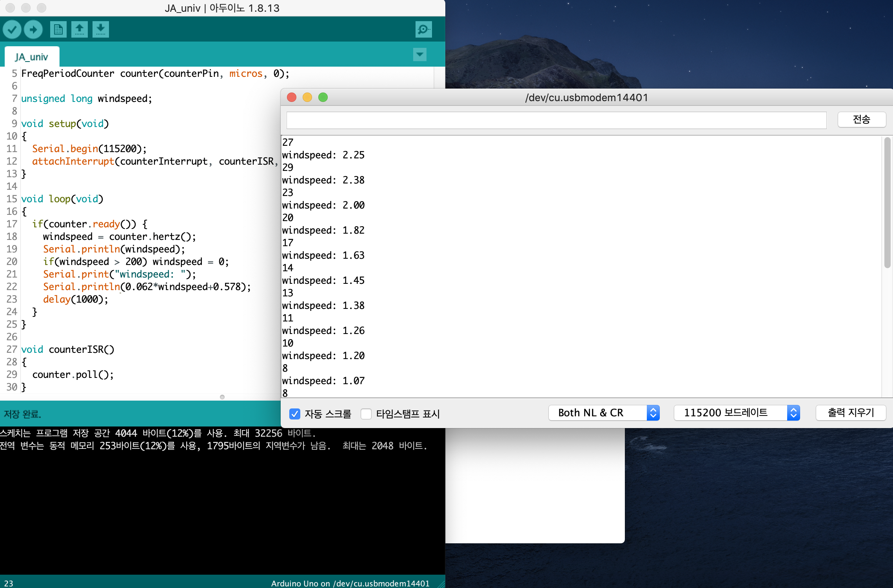Click the Upload arrow icon

point(33,29)
